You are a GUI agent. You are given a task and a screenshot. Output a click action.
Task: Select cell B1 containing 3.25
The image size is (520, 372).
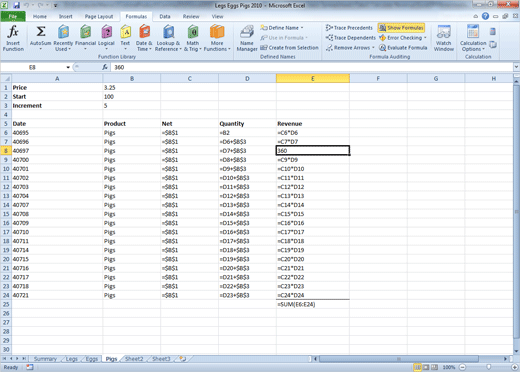[132, 88]
